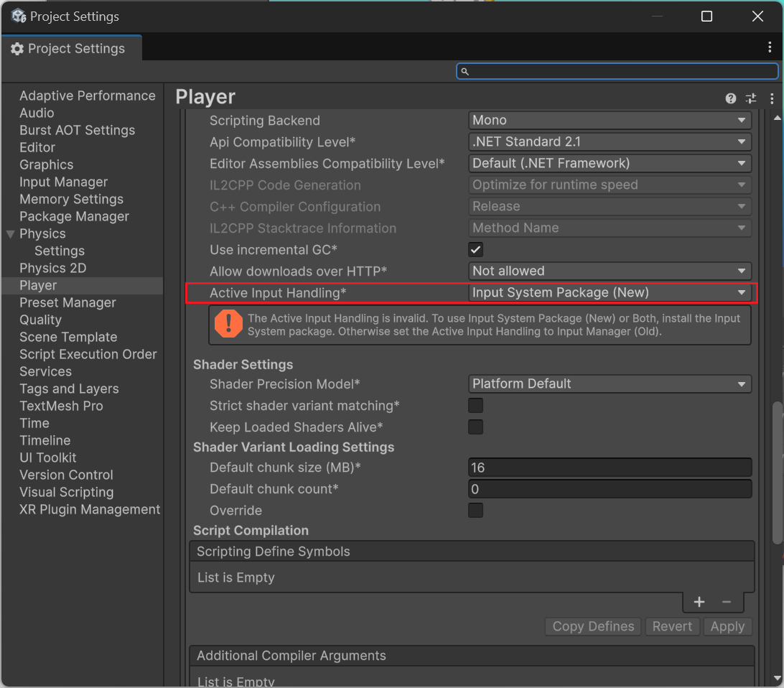Viewport: 784px width, 688px height.
Task: Open the Active Input Handling dropdown
Action: point(609,292)
